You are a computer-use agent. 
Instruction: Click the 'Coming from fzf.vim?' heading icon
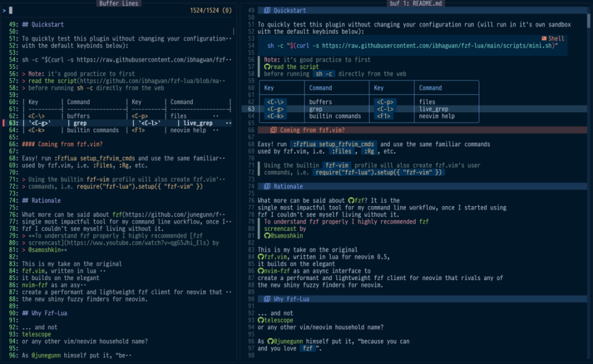[x=274, y=130]
